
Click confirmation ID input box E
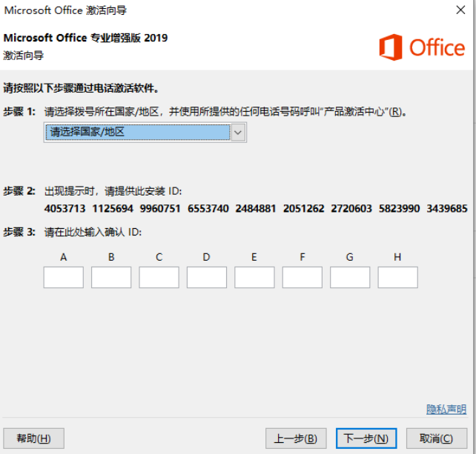(254, 277)
